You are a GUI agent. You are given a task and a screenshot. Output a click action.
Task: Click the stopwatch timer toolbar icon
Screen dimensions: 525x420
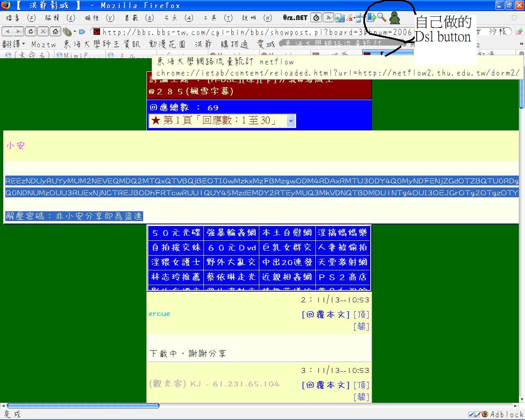(x=316, y=18)
